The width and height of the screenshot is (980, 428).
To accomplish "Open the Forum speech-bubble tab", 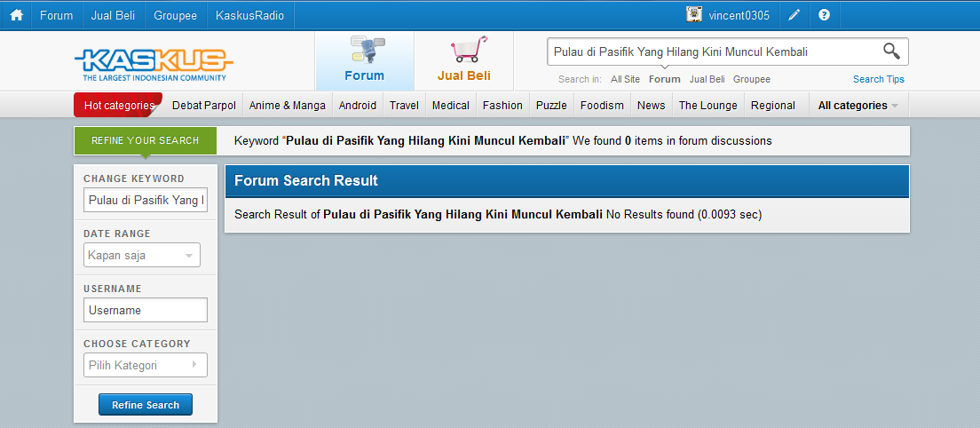I will click(x=365, y=60).
